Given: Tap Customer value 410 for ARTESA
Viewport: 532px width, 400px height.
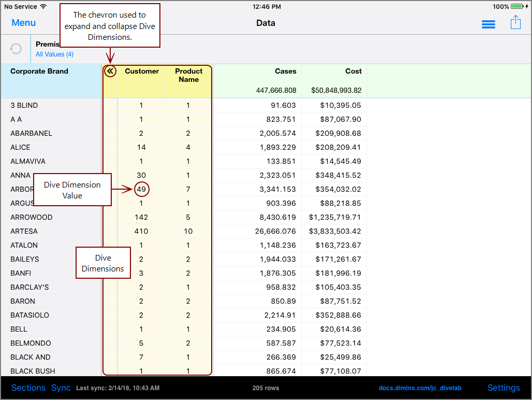Looking at the screenshot, I should click(x=141, y=231).
